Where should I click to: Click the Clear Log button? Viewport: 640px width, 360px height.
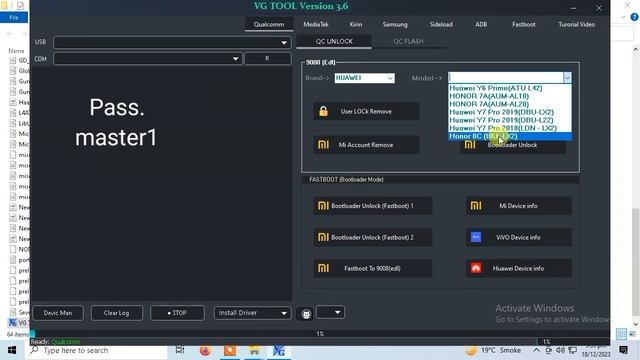click(x=116, y=313)
